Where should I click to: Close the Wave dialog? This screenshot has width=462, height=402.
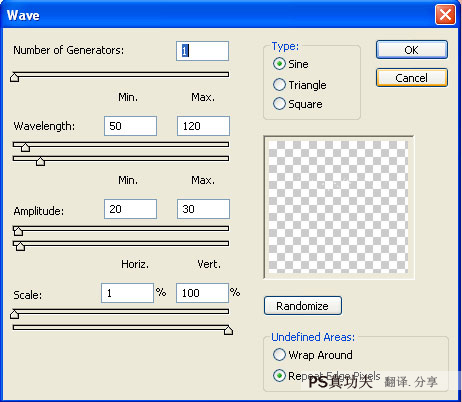[x=445, y=15]
